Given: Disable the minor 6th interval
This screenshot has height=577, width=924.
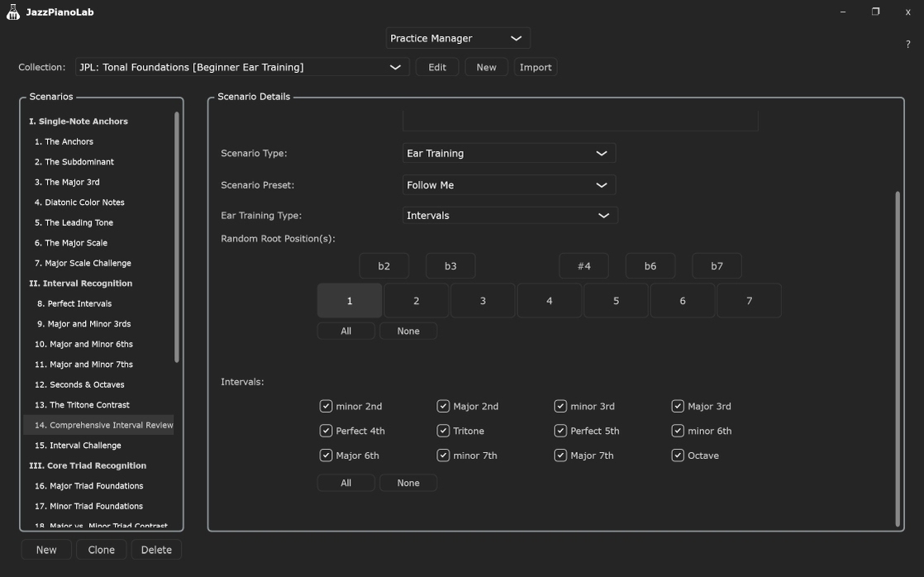Looking at the screenshot, I should pos(678,431).
